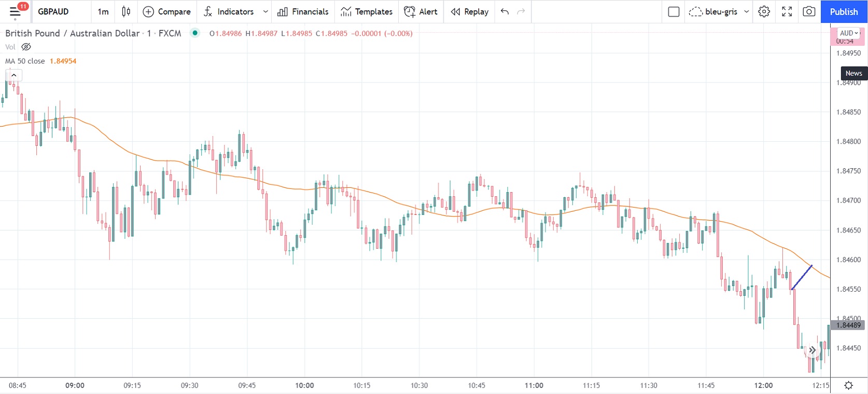Image resolution: width=868 pixels, height=394 pixels.
Task: Click the undo arrow icon
Action: tap(505, 11)
